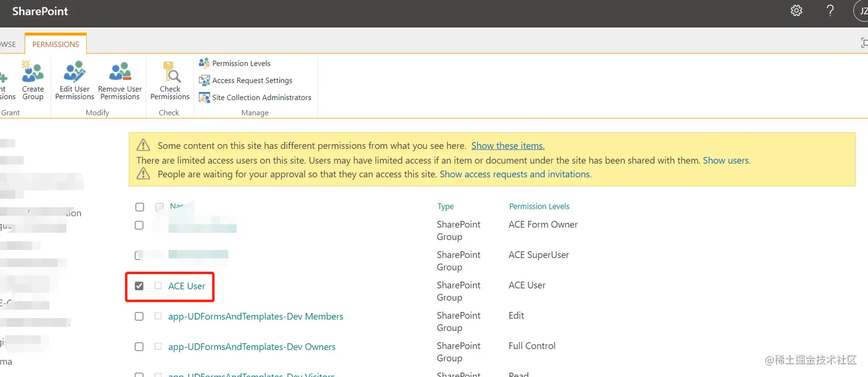Sort by the Permission Levels column header
Screen dimensions: 868x377
coord(538,206)
